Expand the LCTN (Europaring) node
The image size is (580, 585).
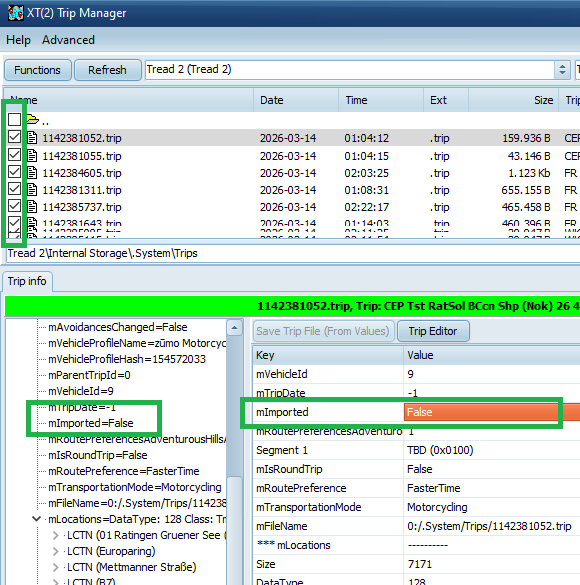click(x=56, y=551)
